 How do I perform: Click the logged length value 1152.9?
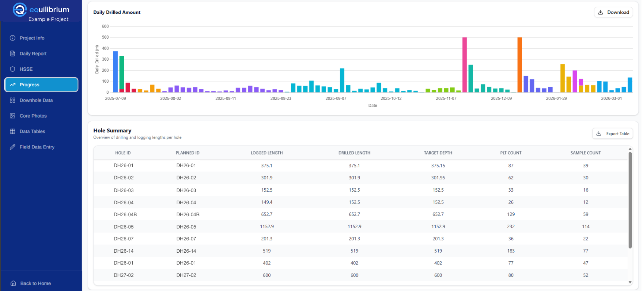pyautogui.click(x=267, y=227)
